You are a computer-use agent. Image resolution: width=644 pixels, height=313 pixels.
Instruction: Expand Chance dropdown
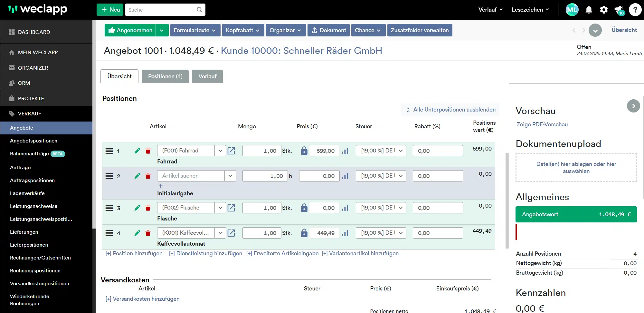click(368, 30)
